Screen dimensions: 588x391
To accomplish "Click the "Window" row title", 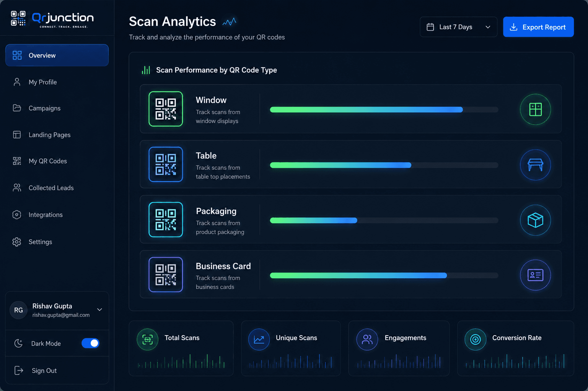I will click(211, 100).
